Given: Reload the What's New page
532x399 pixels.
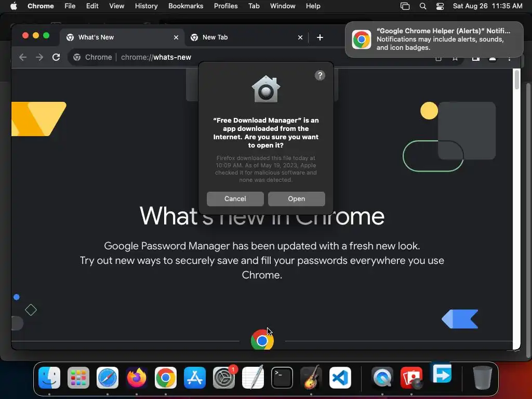Looking at the screenshot, I should (56, 57).
